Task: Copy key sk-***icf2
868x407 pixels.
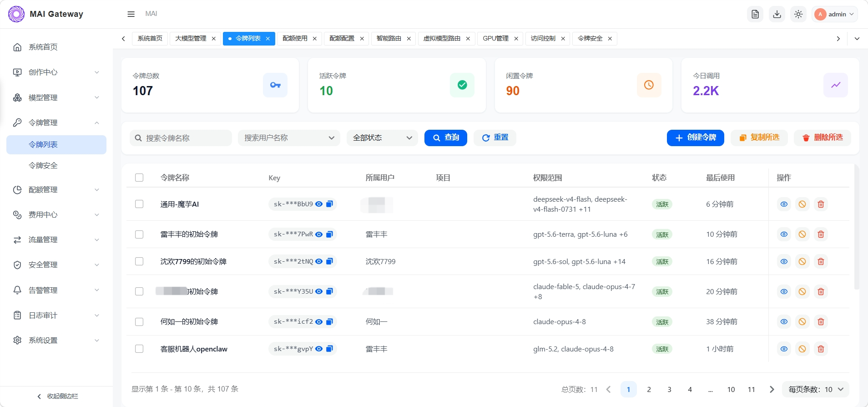Action: point(329,322)
